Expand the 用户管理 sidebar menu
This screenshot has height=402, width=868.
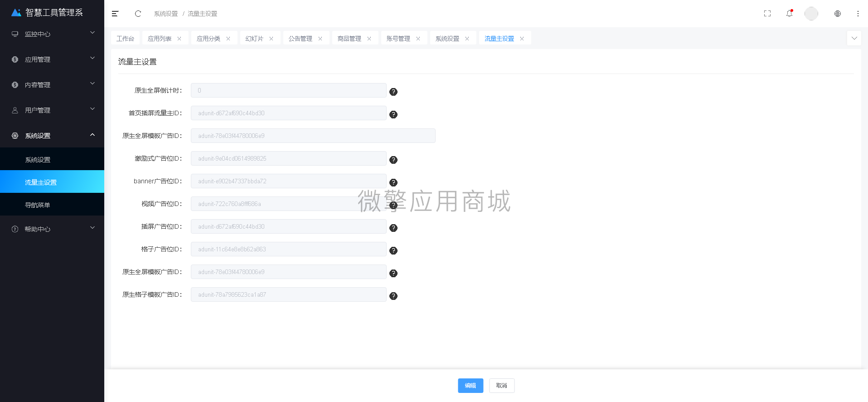coord(52,110)
